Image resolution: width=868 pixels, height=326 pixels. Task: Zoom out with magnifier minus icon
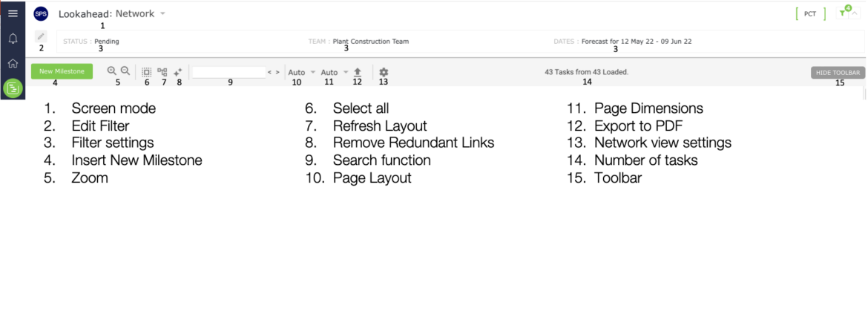(125, 71)
